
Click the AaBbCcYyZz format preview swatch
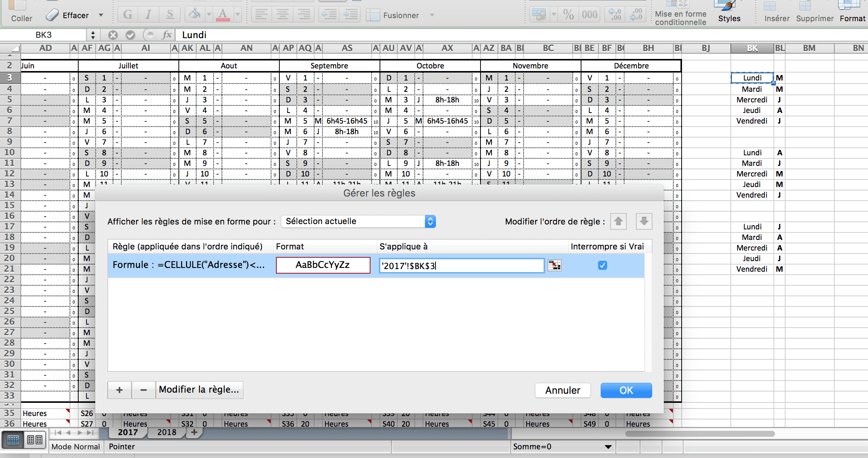[323, 265]
